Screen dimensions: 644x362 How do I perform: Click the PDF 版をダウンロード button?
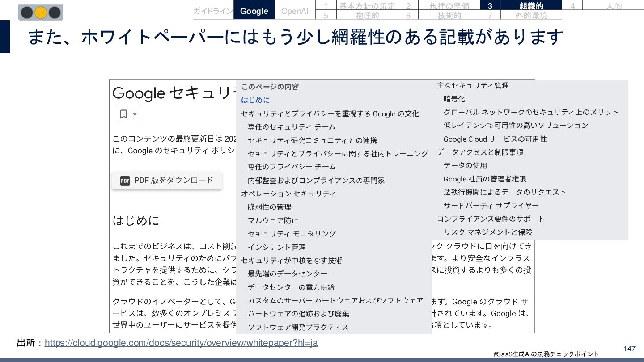click(x=167, y=181)
